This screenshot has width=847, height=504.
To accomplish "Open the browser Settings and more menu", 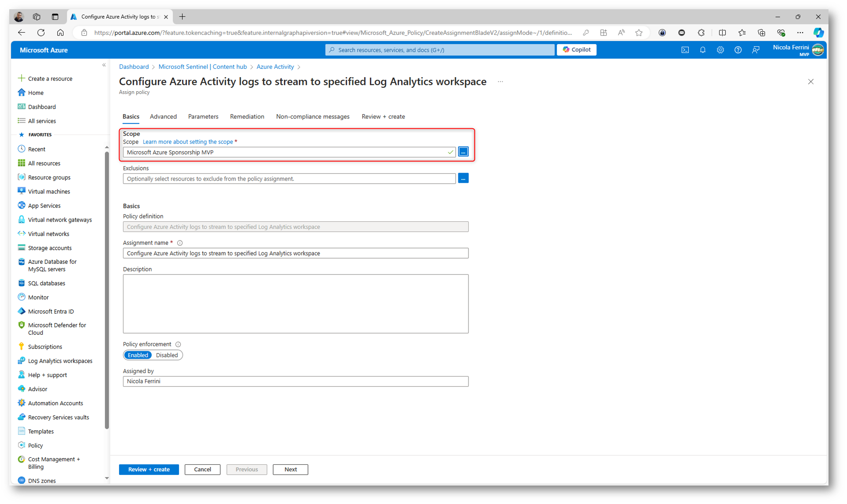I will coord(800,33).
